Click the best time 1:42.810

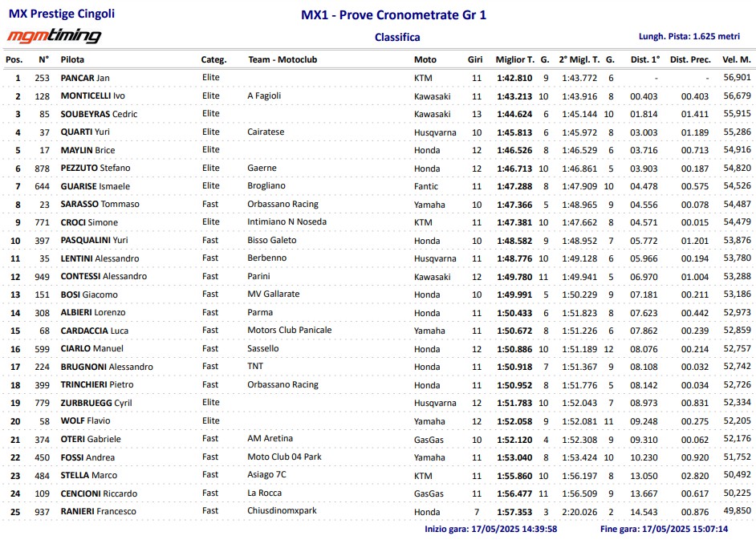tap(514, 78)
